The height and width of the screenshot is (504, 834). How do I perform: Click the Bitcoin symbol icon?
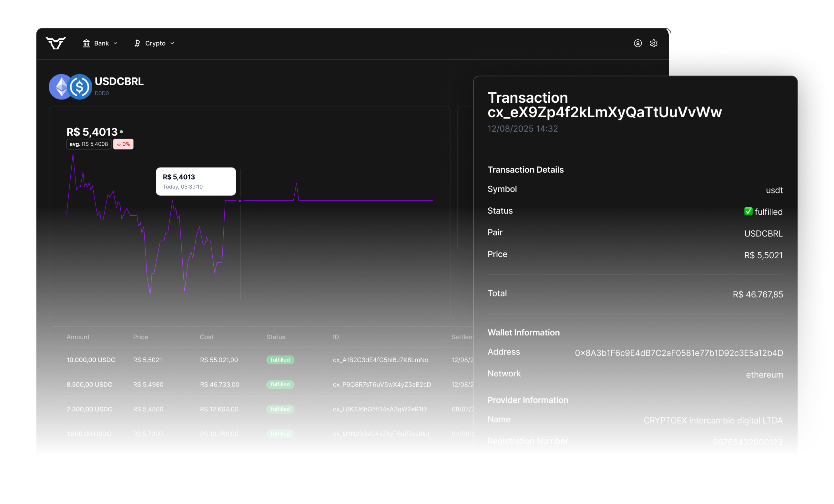pos(137,43)
